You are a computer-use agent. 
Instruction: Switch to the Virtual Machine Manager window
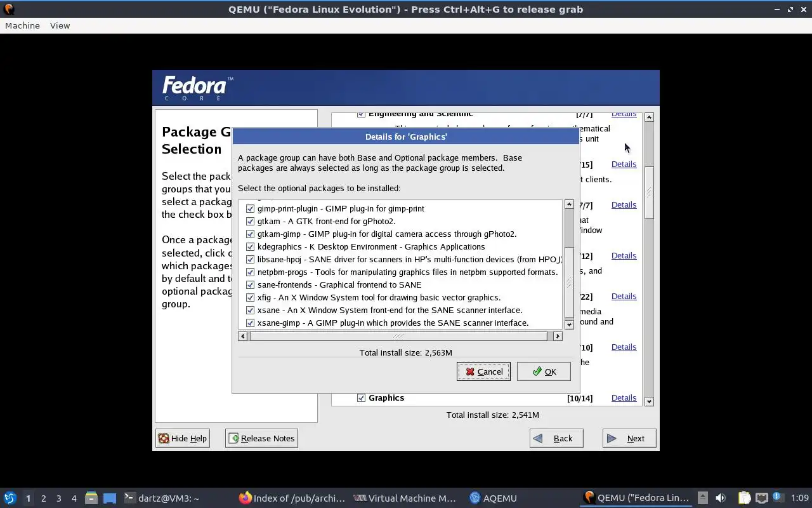405,498
